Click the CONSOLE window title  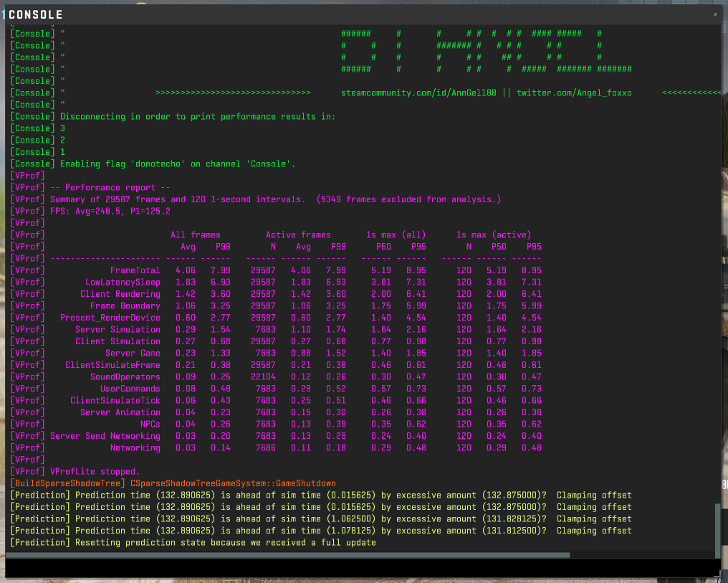(36, 15)
